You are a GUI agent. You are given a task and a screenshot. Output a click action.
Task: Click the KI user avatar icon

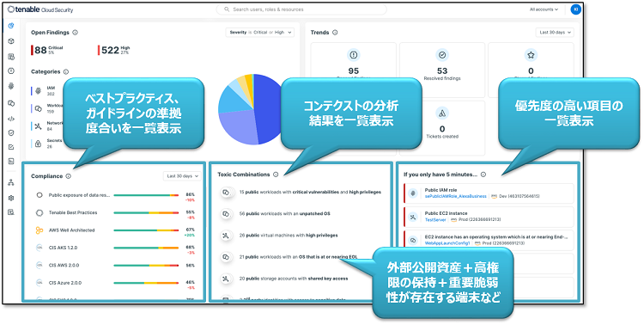click(x=576, y=9)
